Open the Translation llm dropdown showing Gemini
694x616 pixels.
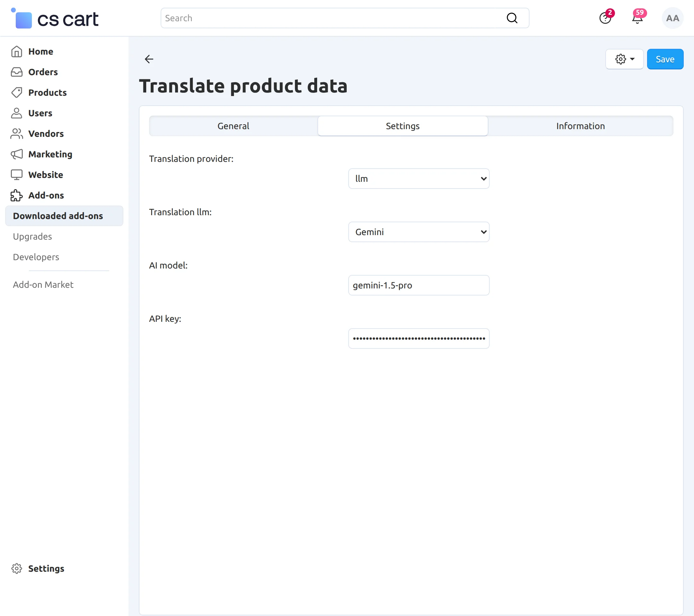[x=419, y=232]
